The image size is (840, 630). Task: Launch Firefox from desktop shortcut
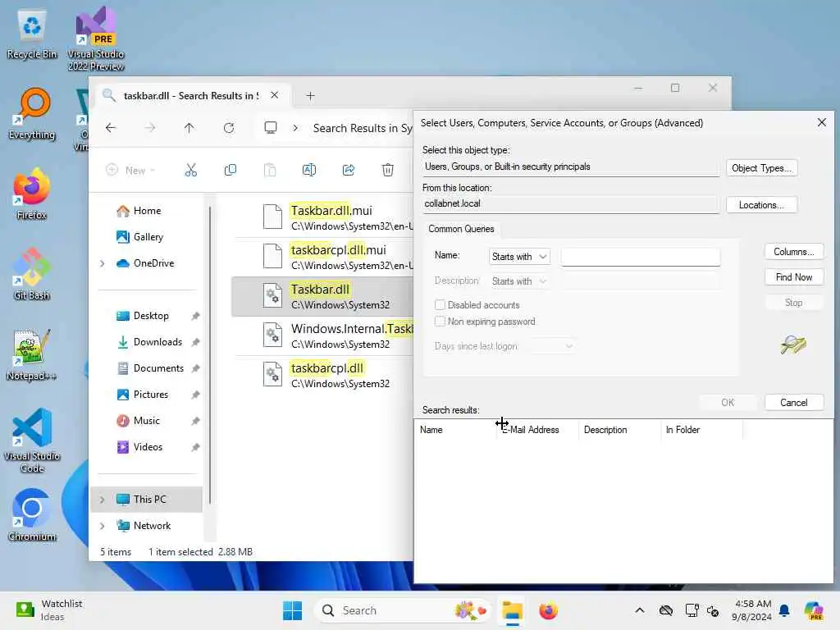point(32,194)
